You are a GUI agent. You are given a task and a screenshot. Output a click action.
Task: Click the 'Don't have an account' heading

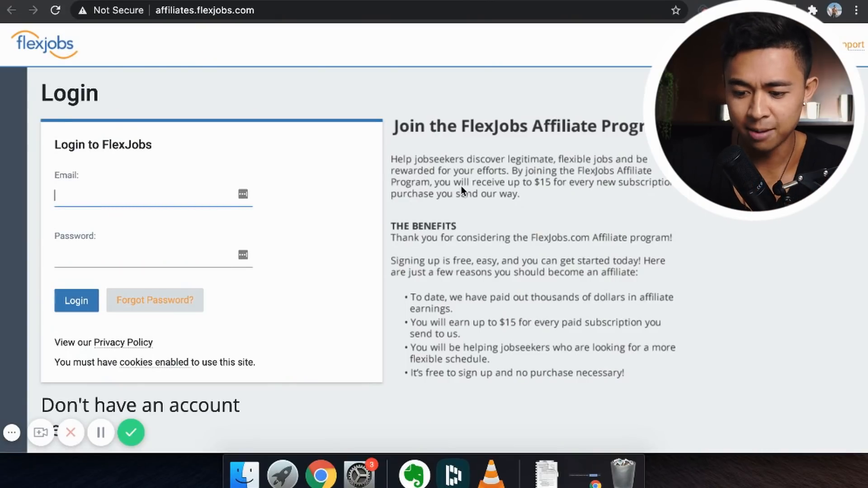pos(140,405)
